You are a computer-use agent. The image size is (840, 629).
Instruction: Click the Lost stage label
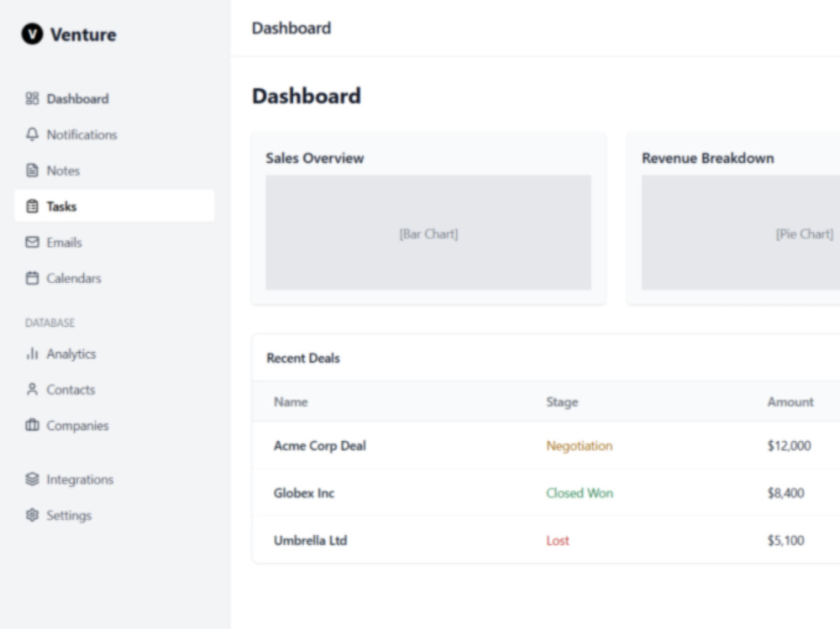point(557,541)
